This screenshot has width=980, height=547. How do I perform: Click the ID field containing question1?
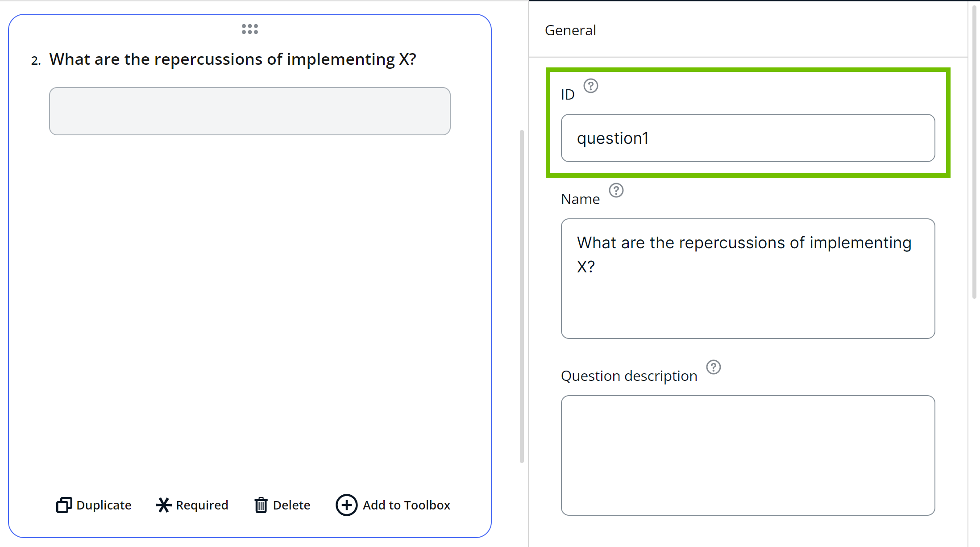pos(747,138)
